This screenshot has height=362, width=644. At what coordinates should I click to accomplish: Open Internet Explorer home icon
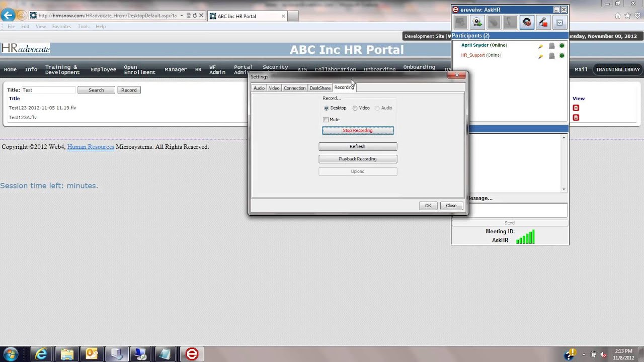click(x=618, y=16)
